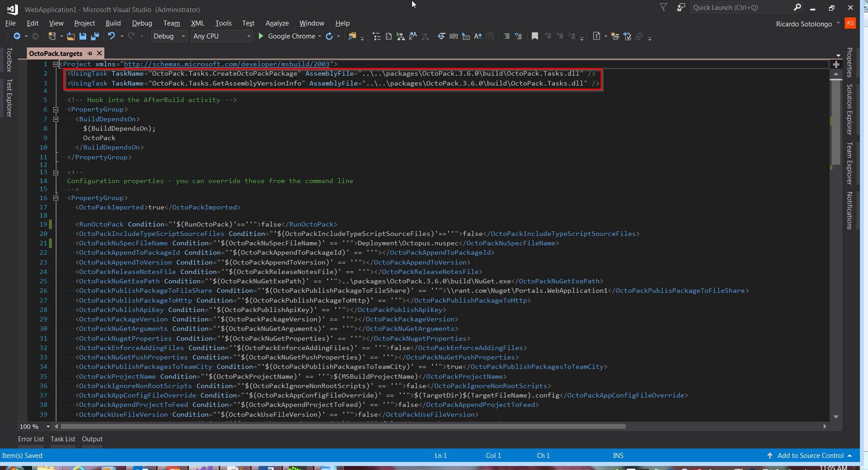The height and width of the screenshot is (470, 868).
Task: Click the green schema hierarchy toolbar icon
Action: (x=400, y=36)
